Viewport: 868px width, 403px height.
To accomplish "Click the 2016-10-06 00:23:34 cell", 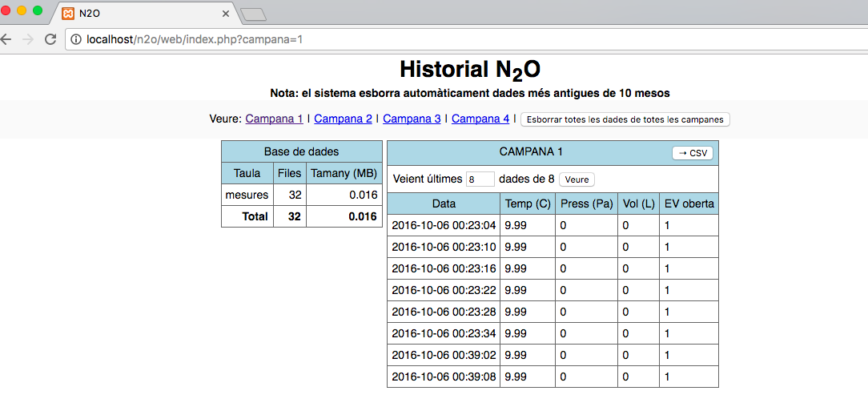I will click(444, 333).
